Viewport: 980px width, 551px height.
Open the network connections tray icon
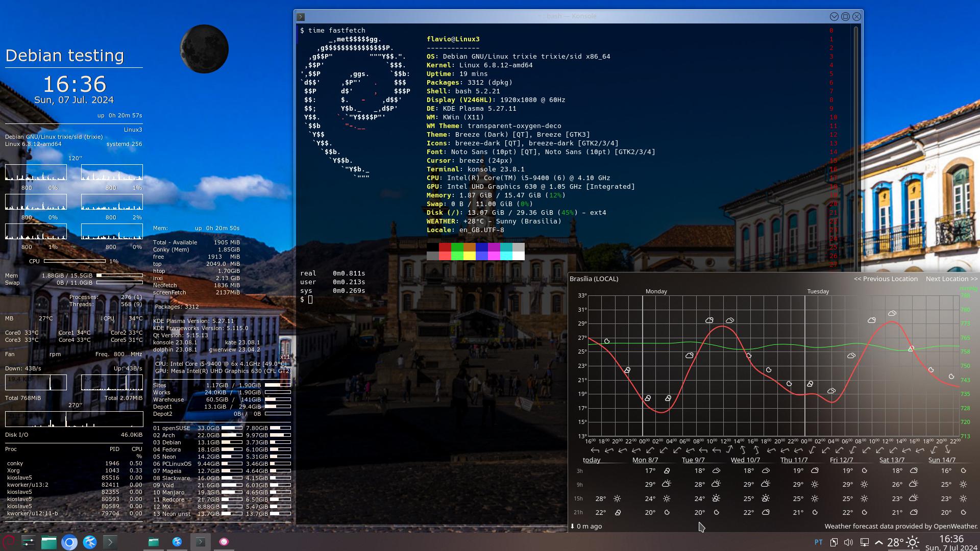click(864, 542)
